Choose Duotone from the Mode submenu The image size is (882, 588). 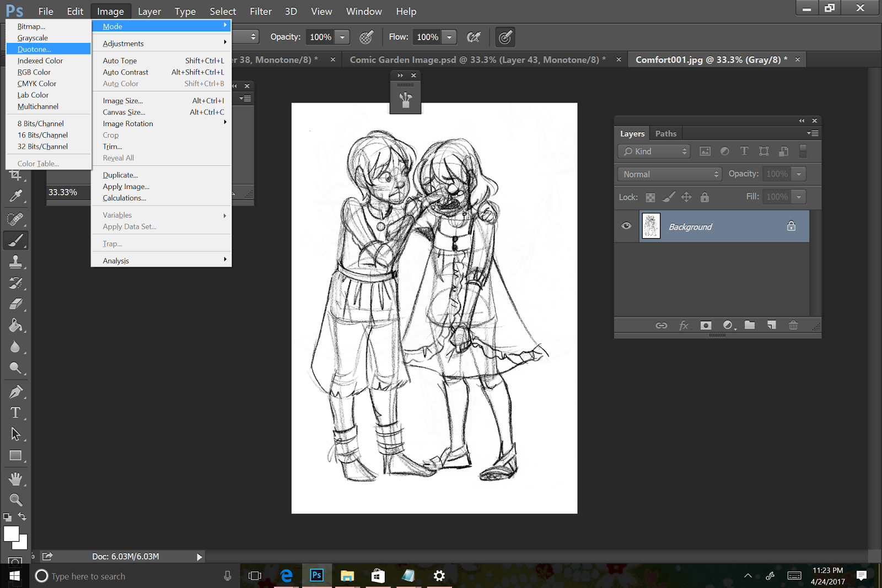34,49
